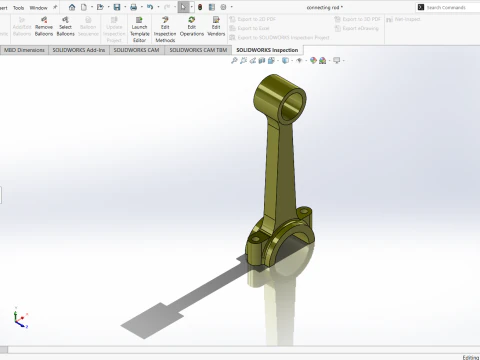Undo the last action
The height and width of the screenshot is (360, 480).
150,7
